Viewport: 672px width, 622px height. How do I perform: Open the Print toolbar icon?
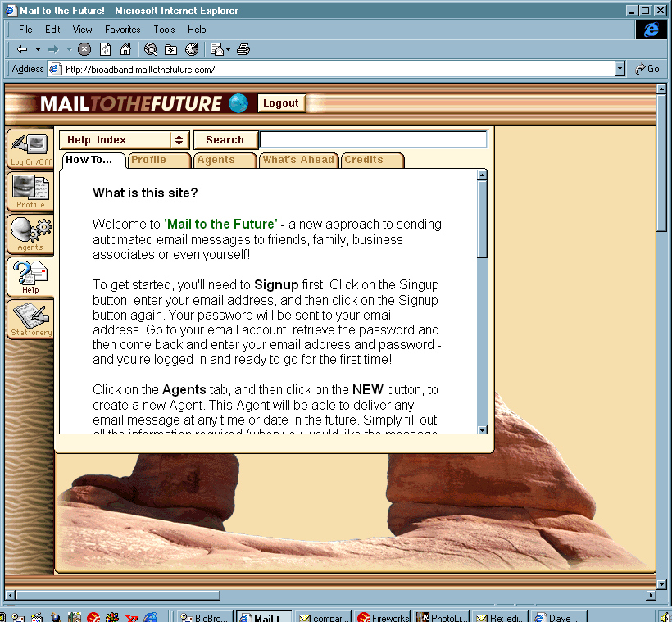coord(243,49)
